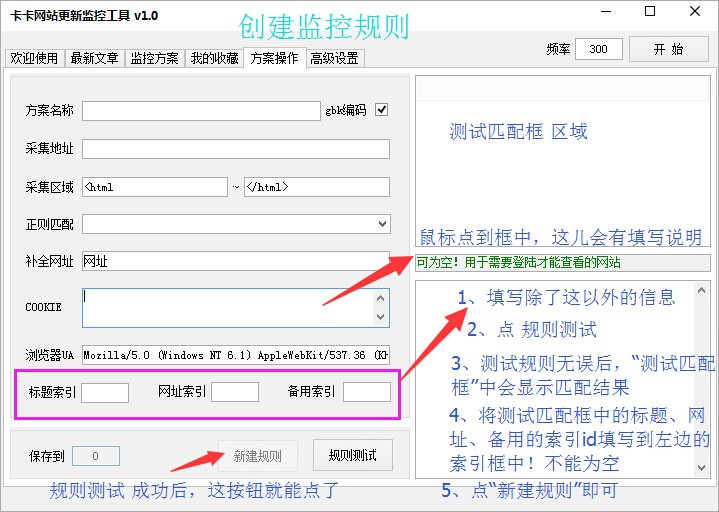Viewport: 719px width, 512px height.
Task: Click the COOKIE box scroll up arrow
Action: (380, 298)
